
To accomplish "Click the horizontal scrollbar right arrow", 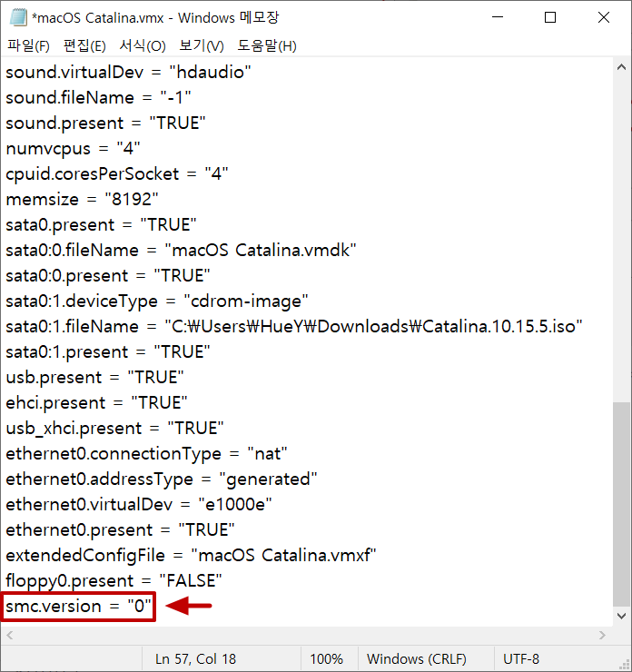I will point(602,635).
